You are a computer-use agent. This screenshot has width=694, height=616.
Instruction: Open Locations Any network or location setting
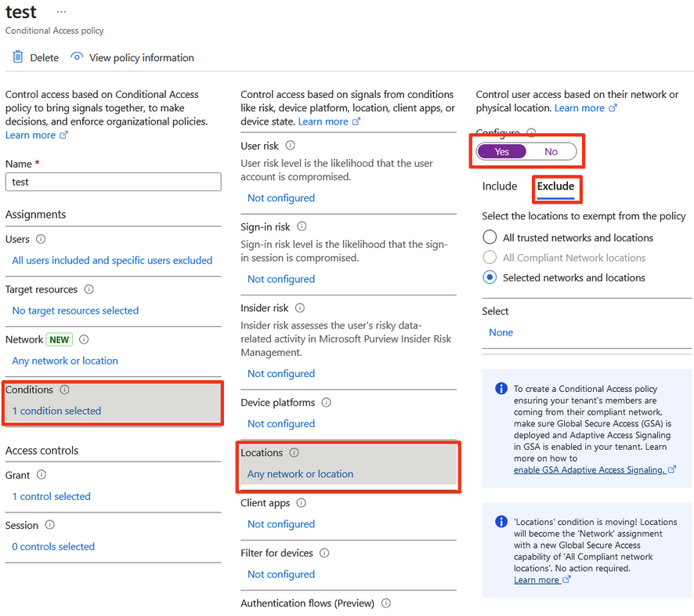tap(300, 474)
